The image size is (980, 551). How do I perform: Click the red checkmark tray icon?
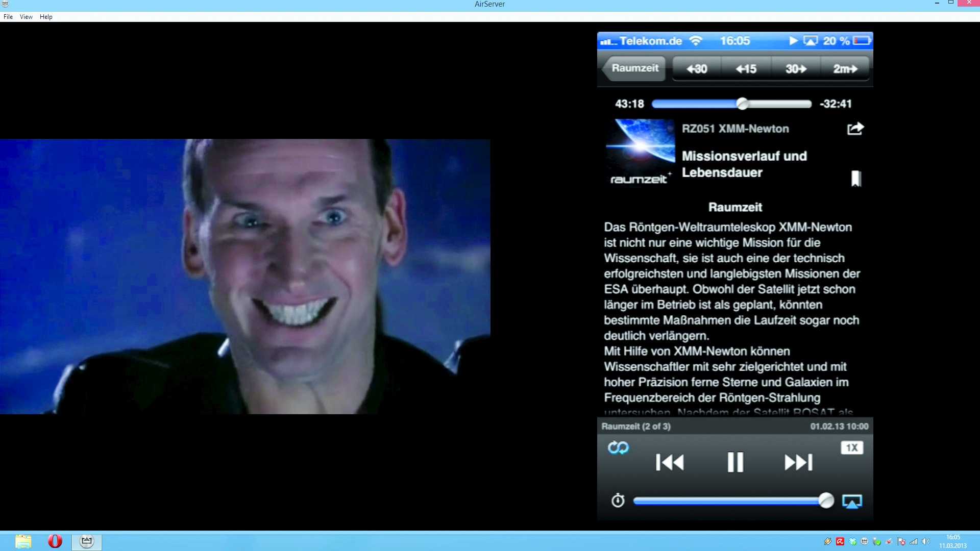889,541
